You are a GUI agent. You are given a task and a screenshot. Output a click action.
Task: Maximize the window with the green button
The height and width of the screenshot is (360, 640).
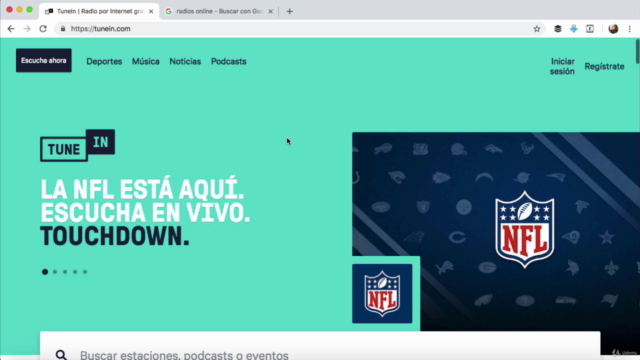coord(29,9)
